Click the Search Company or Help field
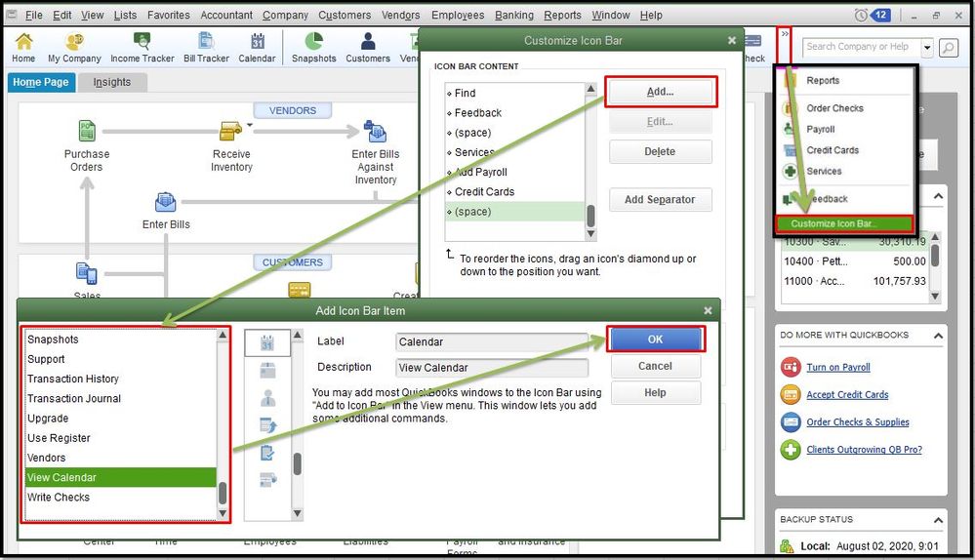Screen dimensions: 975x560 [861, 47]
